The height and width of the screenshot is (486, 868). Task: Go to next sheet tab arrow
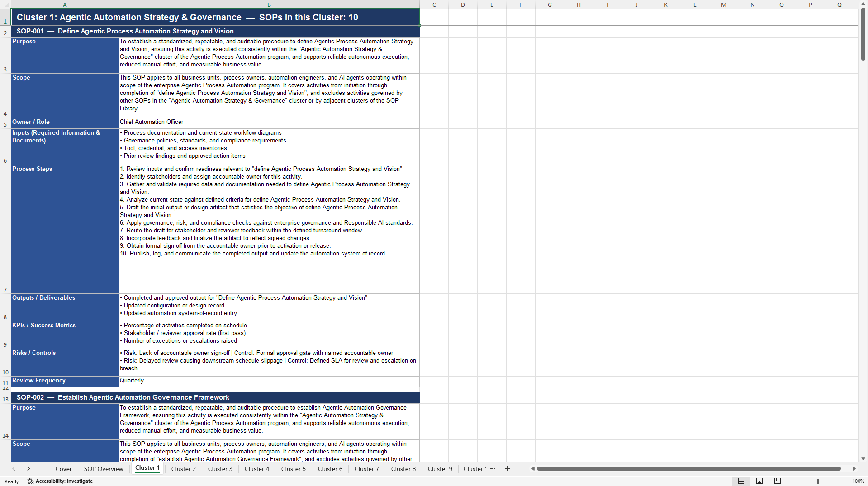point(28,469)
